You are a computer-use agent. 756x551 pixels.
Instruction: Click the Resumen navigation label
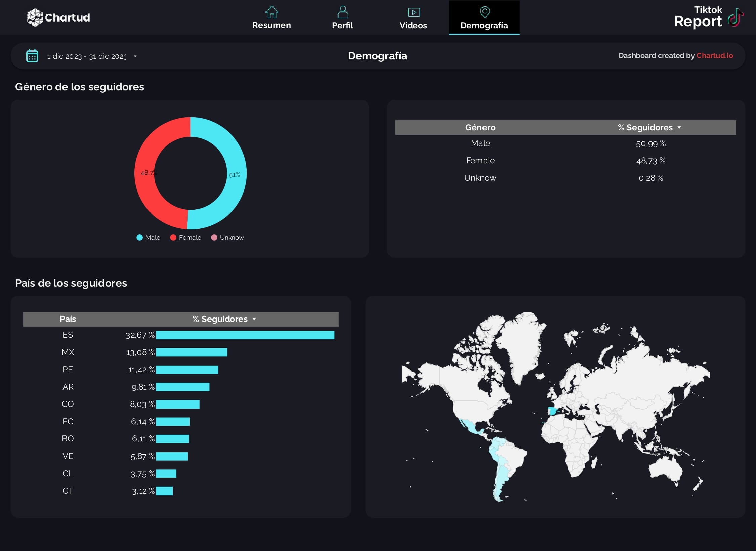(271, 25)
